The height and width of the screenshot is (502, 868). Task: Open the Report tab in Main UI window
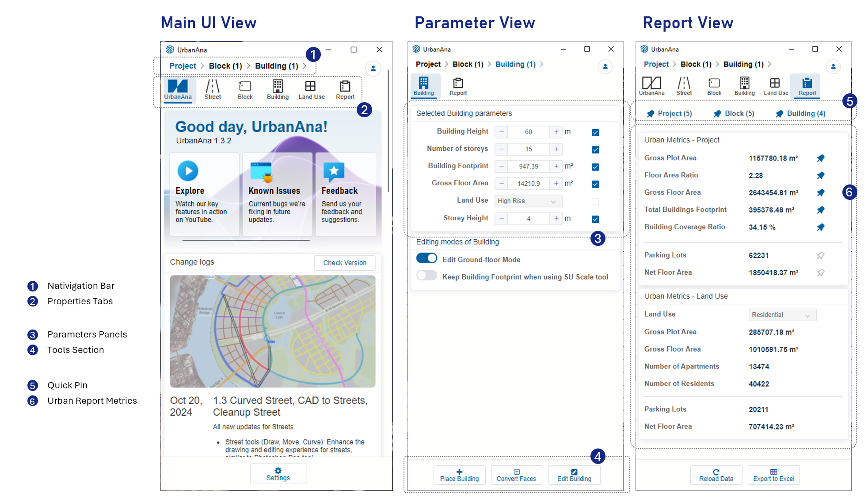pos(345,90)
